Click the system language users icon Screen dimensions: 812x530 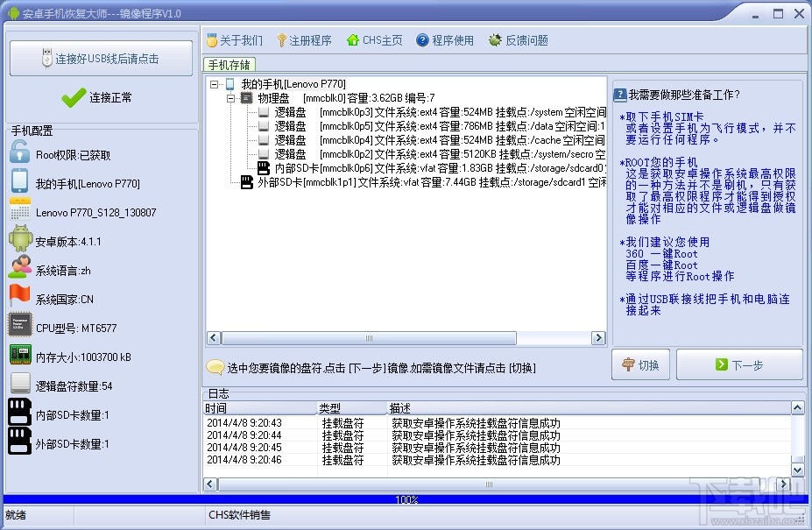tap(19, 267)
